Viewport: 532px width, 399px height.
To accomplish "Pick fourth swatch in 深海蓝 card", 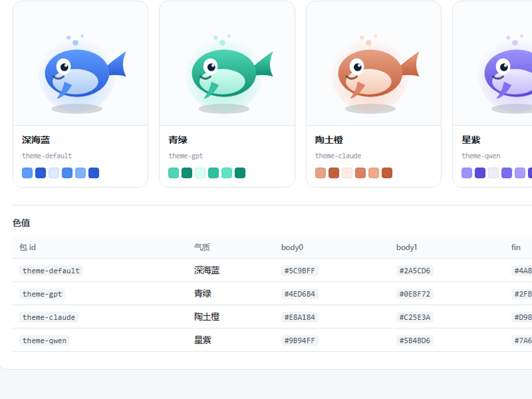I will pyautogui.click(x=67, y=173).
